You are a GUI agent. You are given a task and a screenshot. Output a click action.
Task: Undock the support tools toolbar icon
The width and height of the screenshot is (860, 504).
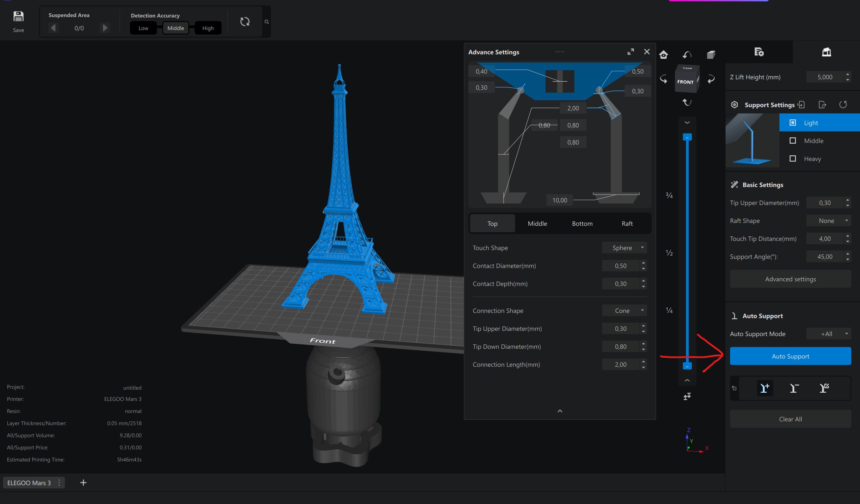(734, 388)
